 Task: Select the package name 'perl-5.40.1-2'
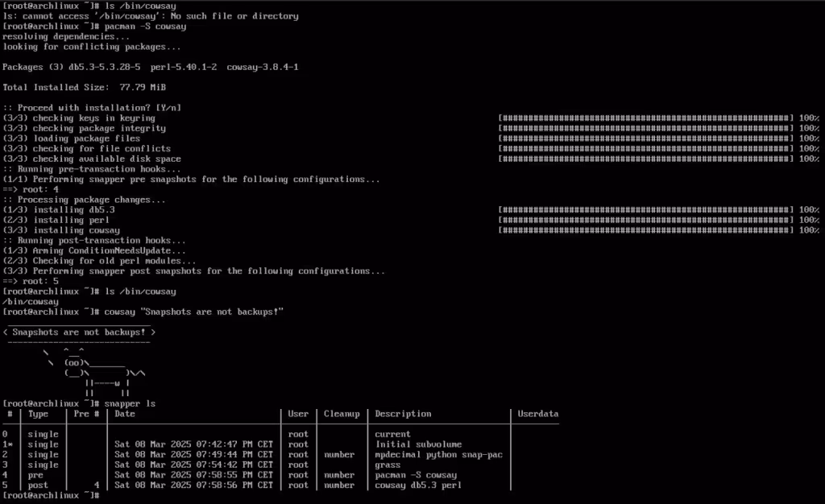pyautogui.click(x=184, y=67)
